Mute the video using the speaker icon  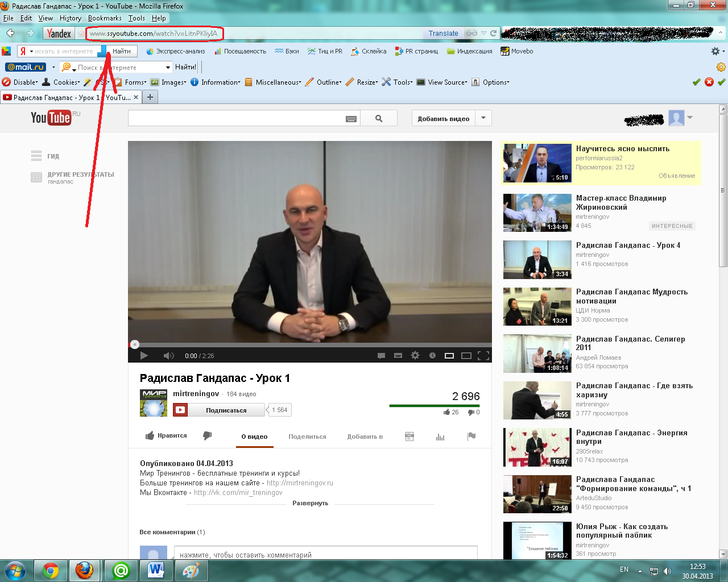pyautogui.click(x=168, y=356)
